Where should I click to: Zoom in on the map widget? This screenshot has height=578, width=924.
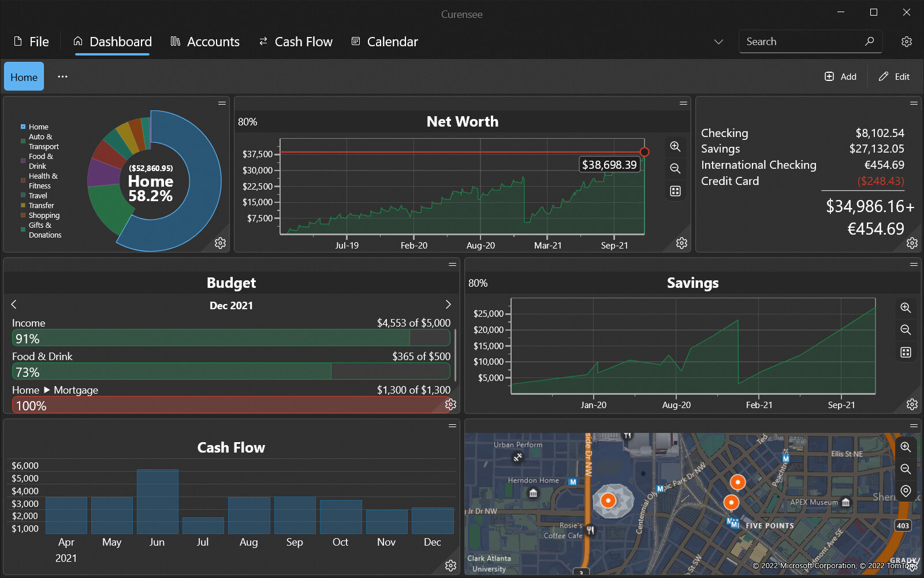906,447
